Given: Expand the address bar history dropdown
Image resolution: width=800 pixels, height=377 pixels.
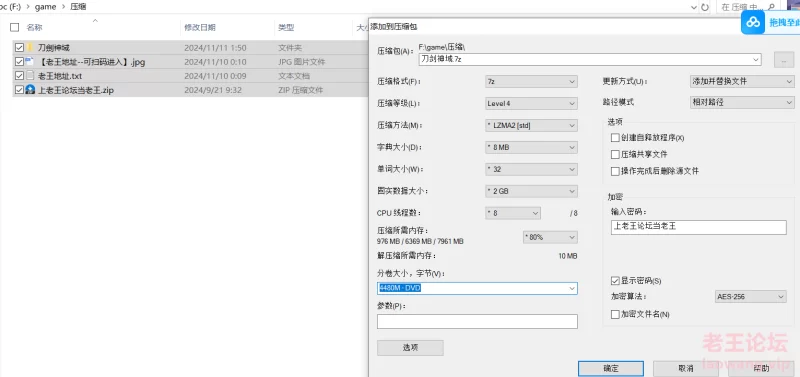Looking at the screenshot, I should coord(693,7).
